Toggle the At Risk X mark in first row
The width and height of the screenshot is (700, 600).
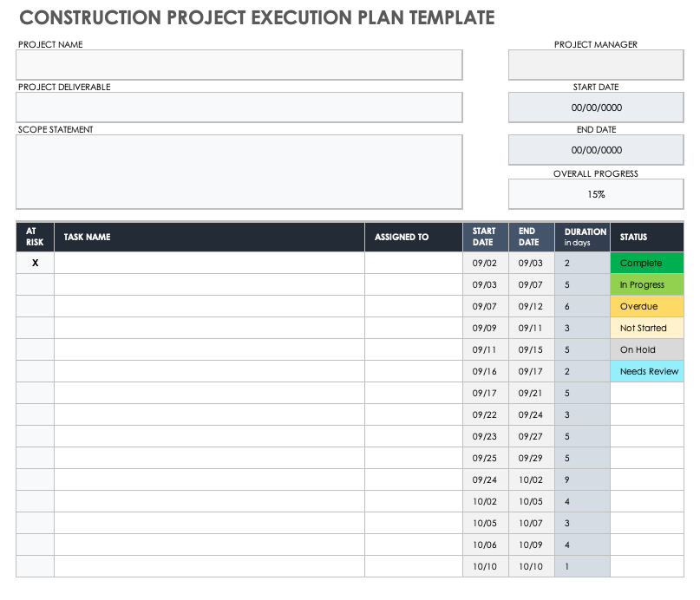(x=35, y=263)
